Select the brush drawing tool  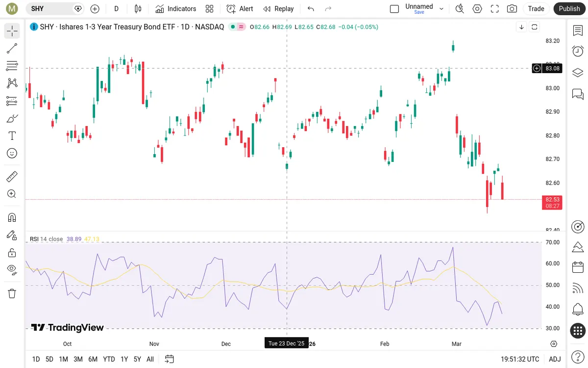[12, 118]
